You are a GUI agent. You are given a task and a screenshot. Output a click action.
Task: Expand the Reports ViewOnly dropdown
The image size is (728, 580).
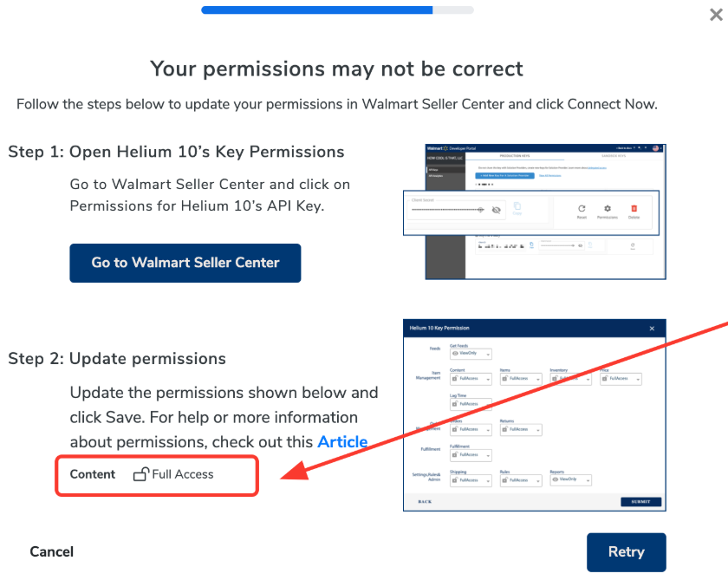pyautogui.click(x=569, y=479)
